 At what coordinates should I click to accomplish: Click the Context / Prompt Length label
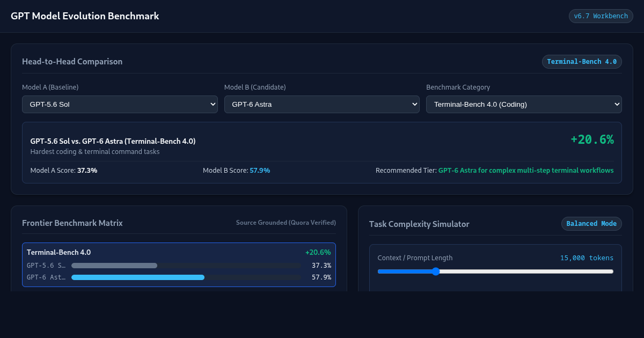pos(415,258)
